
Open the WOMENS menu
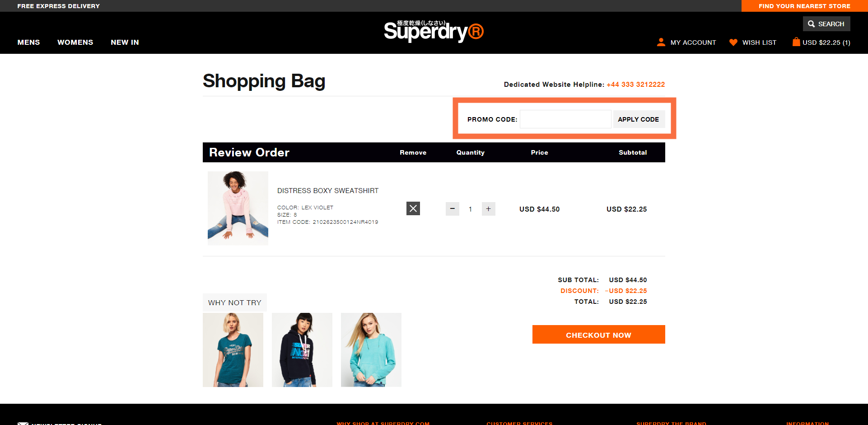[x=75, y=42]
